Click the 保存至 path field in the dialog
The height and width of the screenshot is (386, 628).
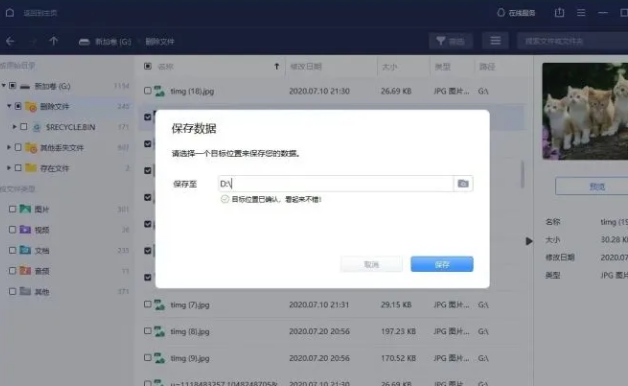336,183
